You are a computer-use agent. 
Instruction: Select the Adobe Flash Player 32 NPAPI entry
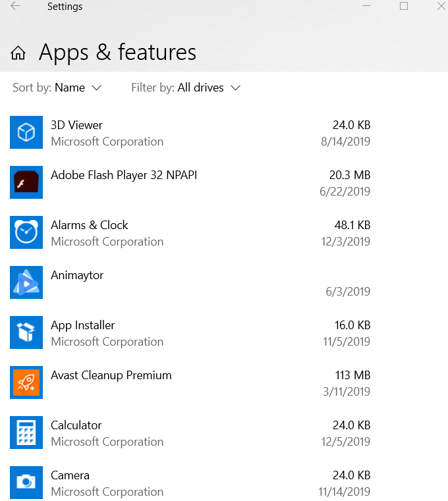tap(124, 175)
